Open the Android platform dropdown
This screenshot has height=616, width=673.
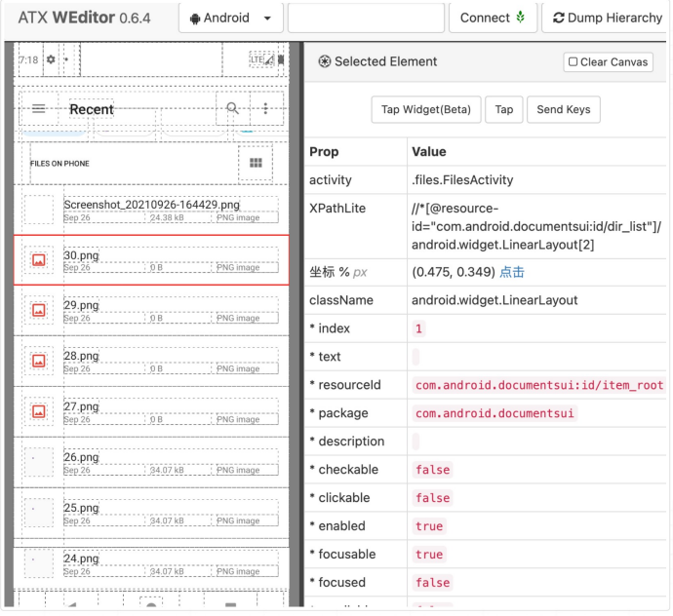tap(231, 18)
